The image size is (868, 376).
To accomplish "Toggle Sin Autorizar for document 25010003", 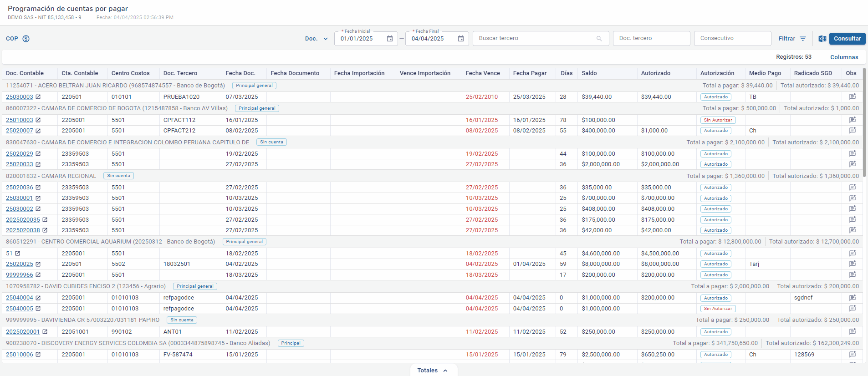I will coord(718,120).
